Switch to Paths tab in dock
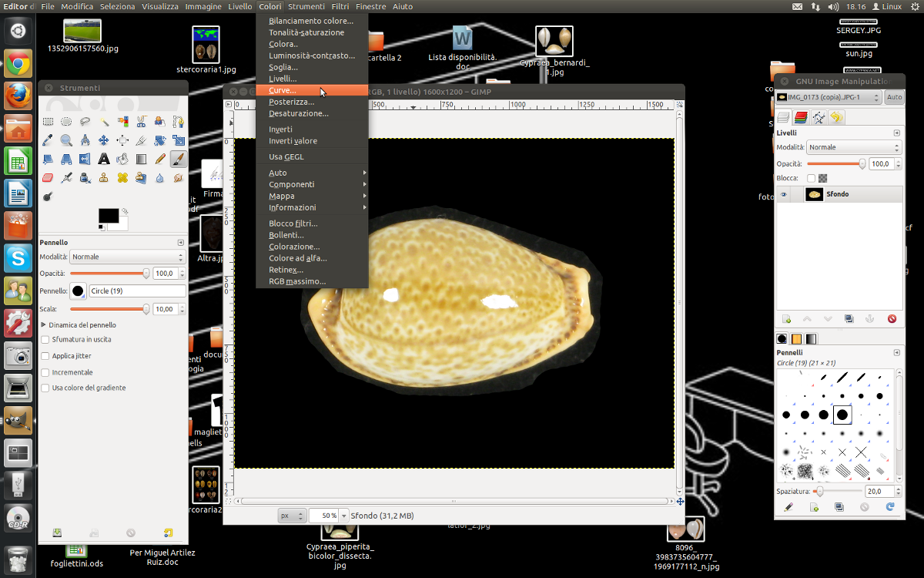The image size is (924, 578). [x=819, y=117]
